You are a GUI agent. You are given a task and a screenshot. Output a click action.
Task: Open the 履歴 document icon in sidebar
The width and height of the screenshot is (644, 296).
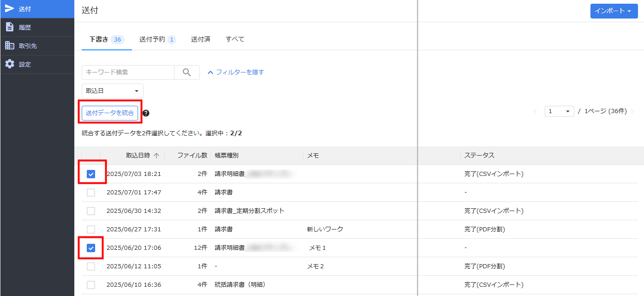click(10, 27)
